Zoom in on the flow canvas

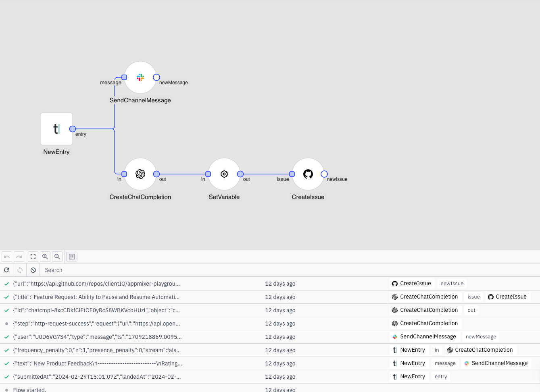[45, 257]
